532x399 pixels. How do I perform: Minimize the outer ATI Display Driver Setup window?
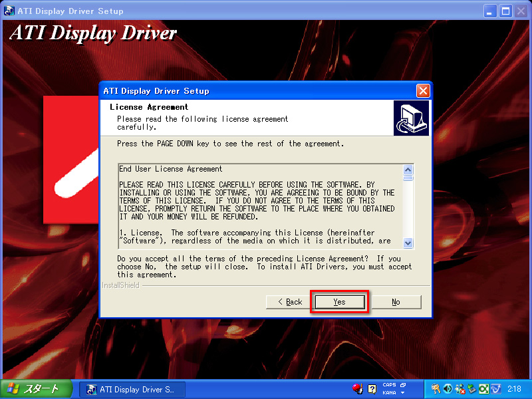(489, 11)
